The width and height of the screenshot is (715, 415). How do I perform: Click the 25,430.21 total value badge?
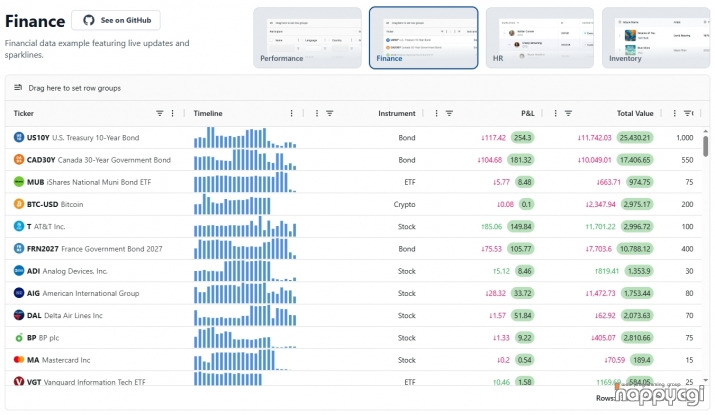pyautogui.click(x=635, y=137)
